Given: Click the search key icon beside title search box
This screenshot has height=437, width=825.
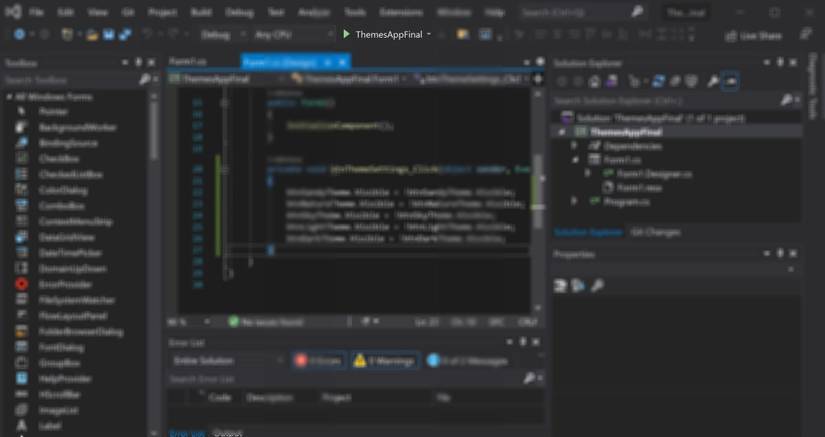Looking at the screenshot, I should click(x=637, y=12).
